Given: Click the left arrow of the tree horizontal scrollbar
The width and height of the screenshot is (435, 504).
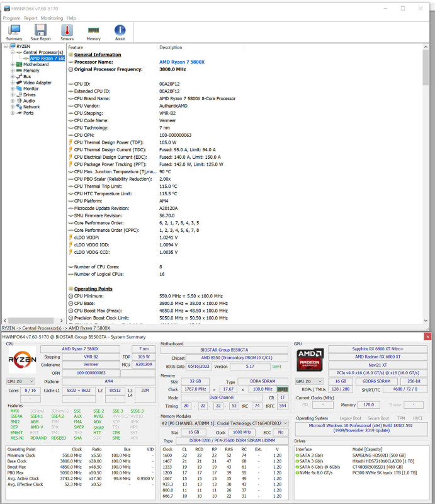Looking at the screenshot, I should coord(5,321).
